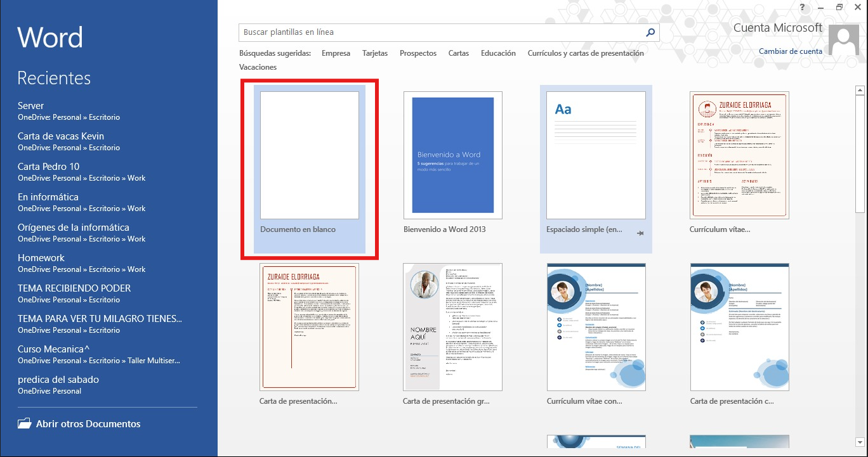Click the Cambiar de cuenta link

(790, 51)
